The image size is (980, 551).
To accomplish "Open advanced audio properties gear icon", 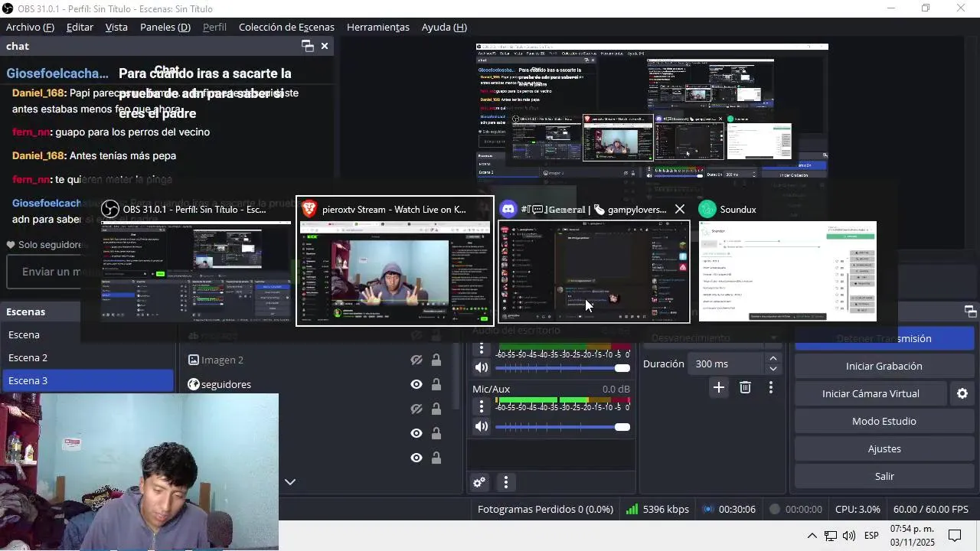I will 479,482.
